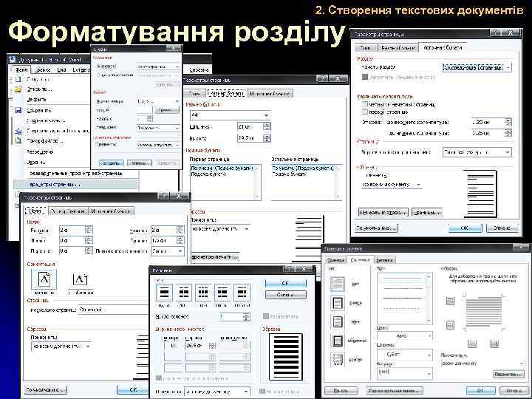
Task: Click the top margin input field
Action: [x=72, y=230]
